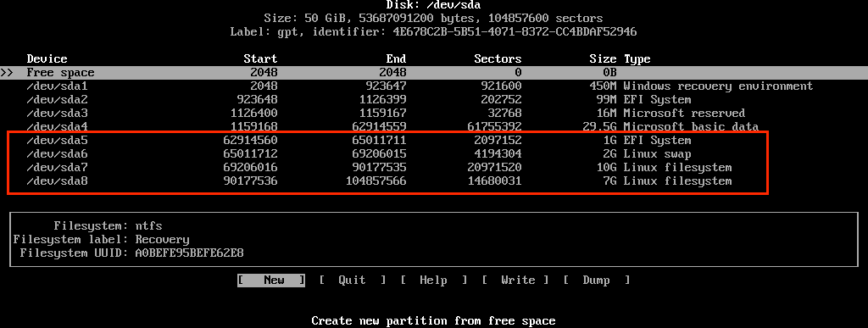Click the Filesystem label Recovery text
868x328 pixels.
(x=162, y=240)
